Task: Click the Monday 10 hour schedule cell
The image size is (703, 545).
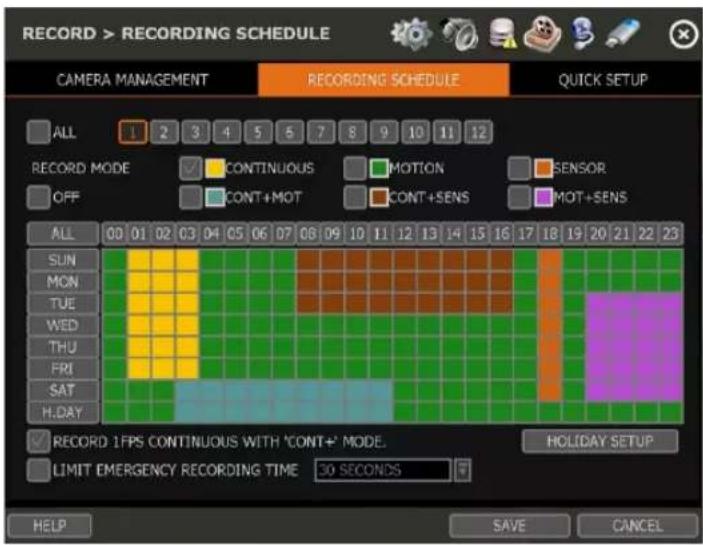Action: pos(357,282)
